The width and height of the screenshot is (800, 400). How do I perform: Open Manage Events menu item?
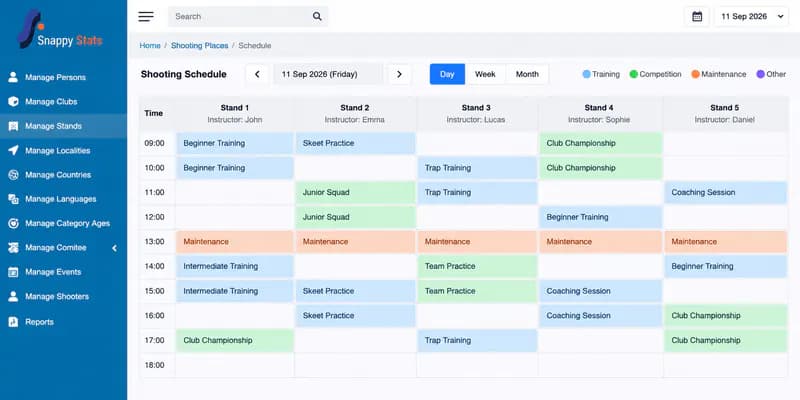(x=63, y=272)
